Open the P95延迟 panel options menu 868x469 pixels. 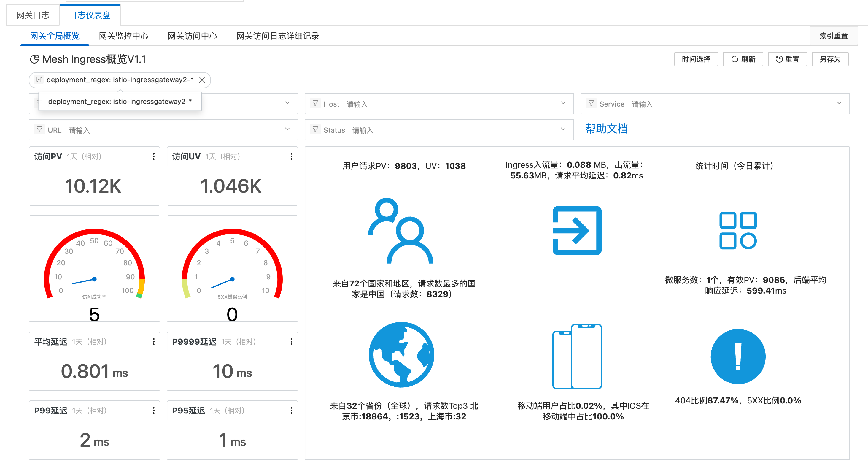292,410
